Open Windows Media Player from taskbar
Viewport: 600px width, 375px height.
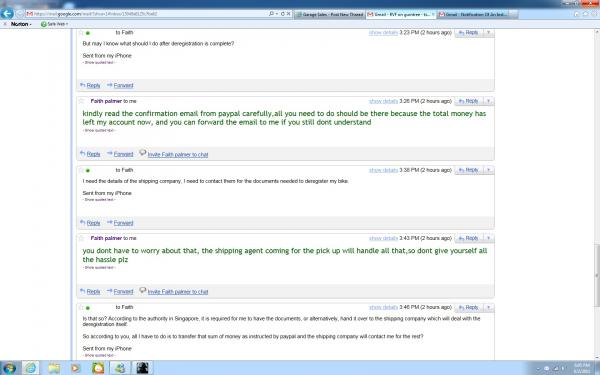75,368
